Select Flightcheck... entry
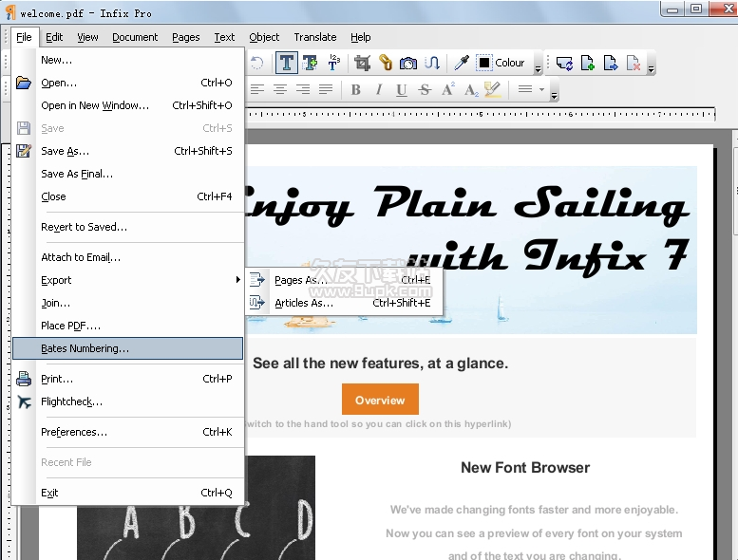Screen dimensions: 738x560 pos(128,401)
